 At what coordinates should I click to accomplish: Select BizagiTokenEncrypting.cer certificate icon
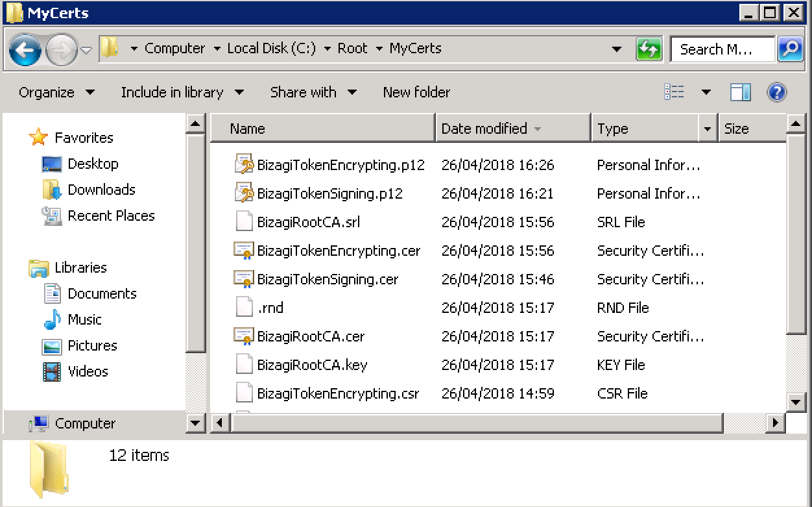tap(243, 251)
